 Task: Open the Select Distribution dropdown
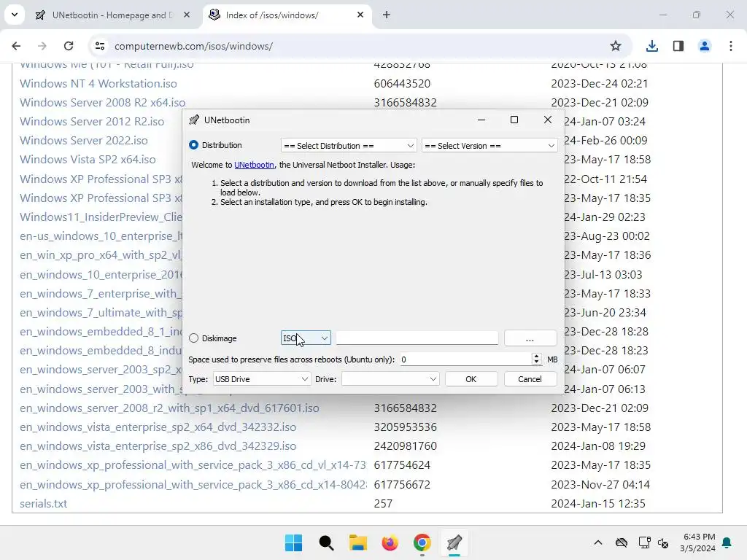pyautogui.click(x=349, y=146)
